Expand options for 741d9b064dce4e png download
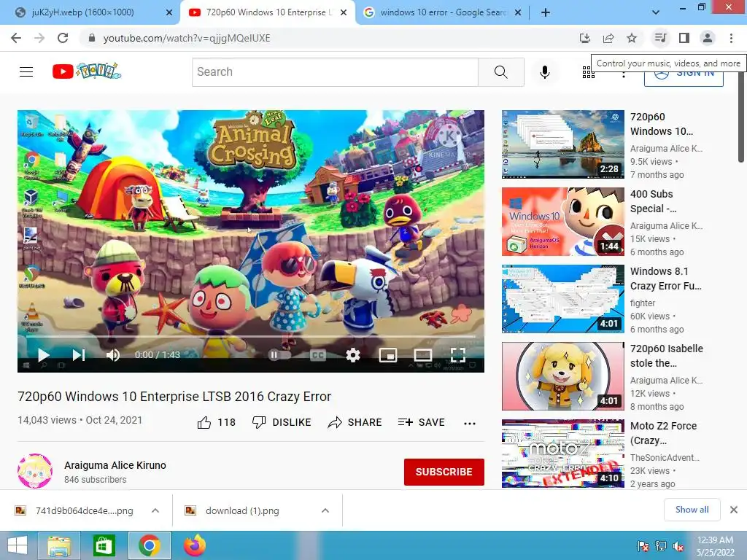 pos(155,510)
